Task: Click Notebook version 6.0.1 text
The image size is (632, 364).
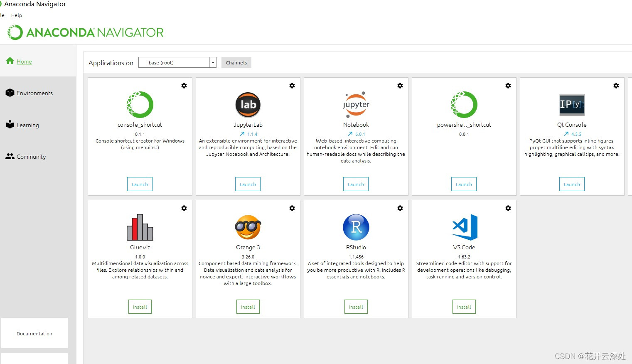Action: (360, 134)
